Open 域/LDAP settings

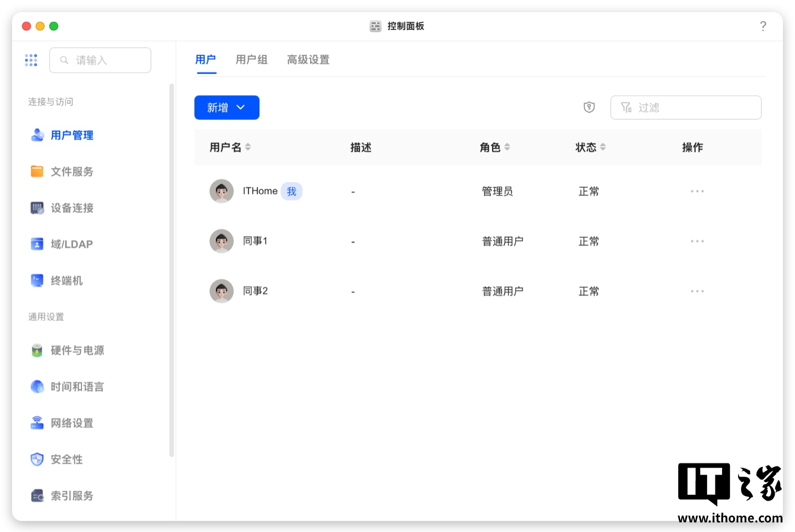(72, 244)
